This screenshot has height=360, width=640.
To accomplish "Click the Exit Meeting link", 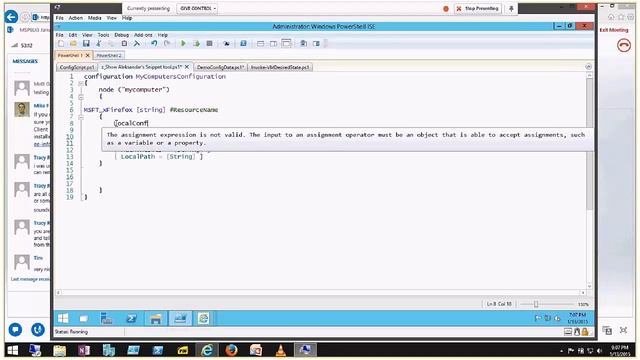I will [x=614, y=30].
